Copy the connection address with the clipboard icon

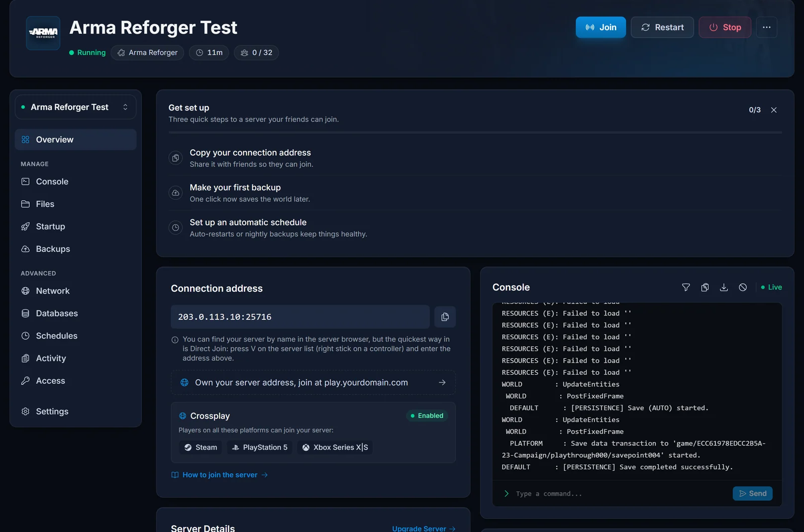pos(445,317)
